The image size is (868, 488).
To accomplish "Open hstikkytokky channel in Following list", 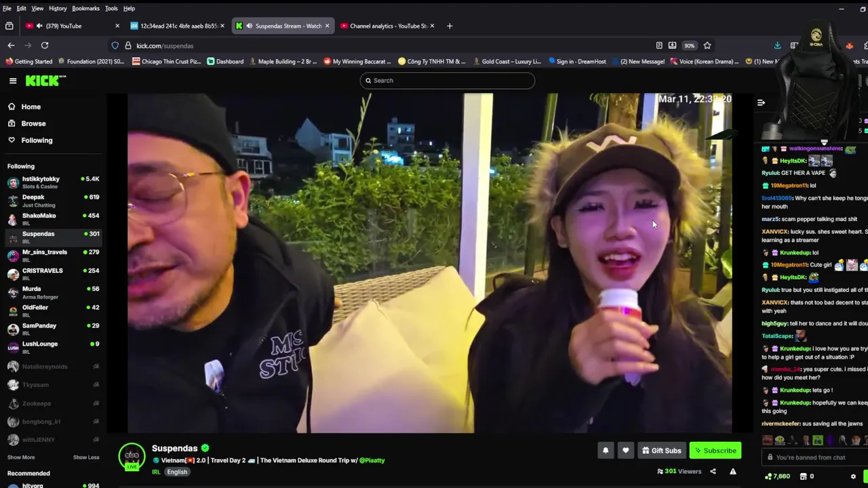I will tap(53, 182).
